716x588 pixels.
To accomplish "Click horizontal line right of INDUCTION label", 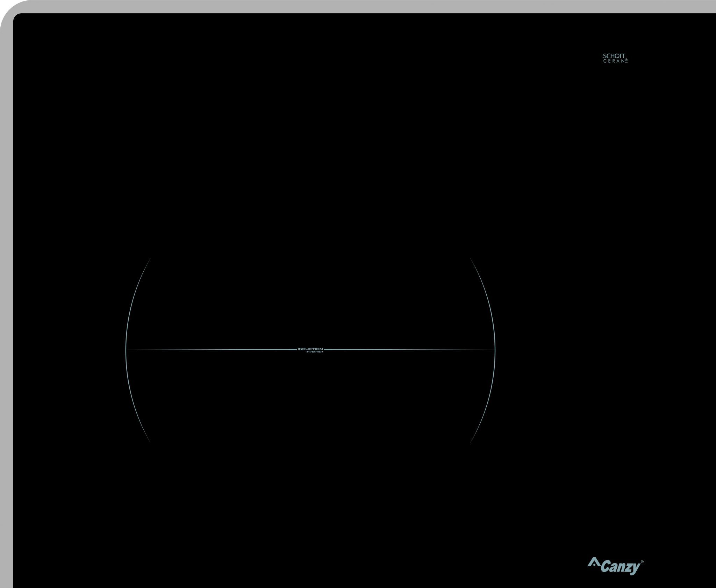I will click(409, 349).
